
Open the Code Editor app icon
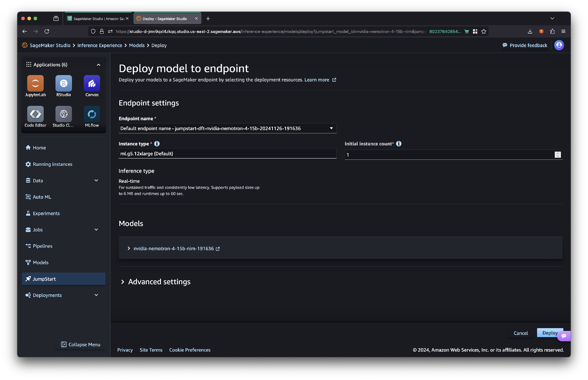point(35,114)
